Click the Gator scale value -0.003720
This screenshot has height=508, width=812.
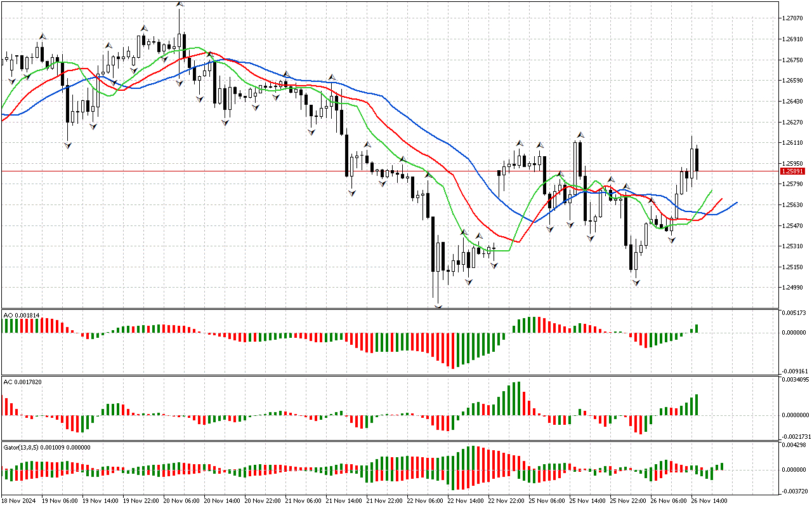pos(794,491)
